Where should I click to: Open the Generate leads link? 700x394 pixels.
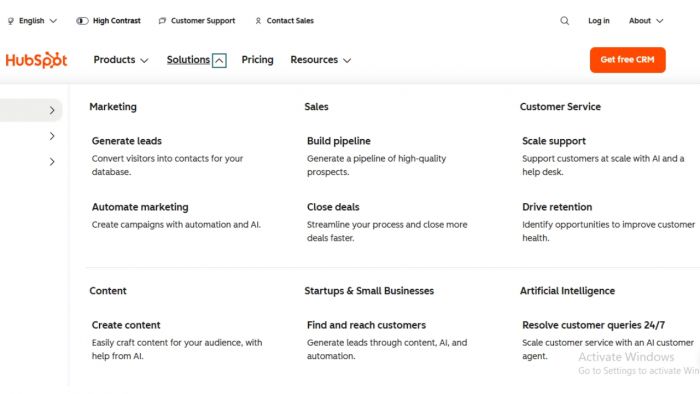(127, 141)
